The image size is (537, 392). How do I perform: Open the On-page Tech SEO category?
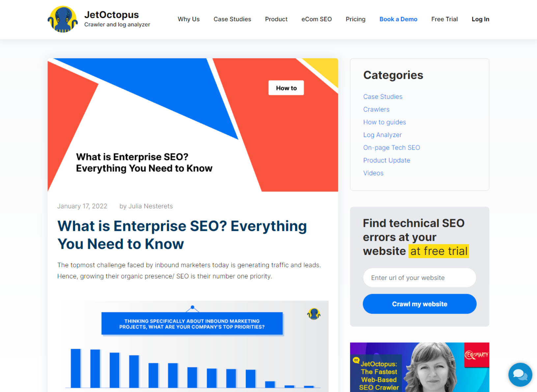click(x=391, y=148)
